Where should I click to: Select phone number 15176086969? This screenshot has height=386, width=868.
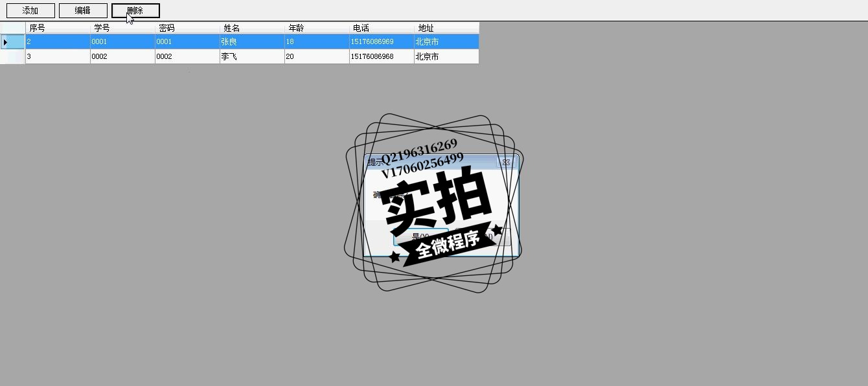click(x=382, y=41)
